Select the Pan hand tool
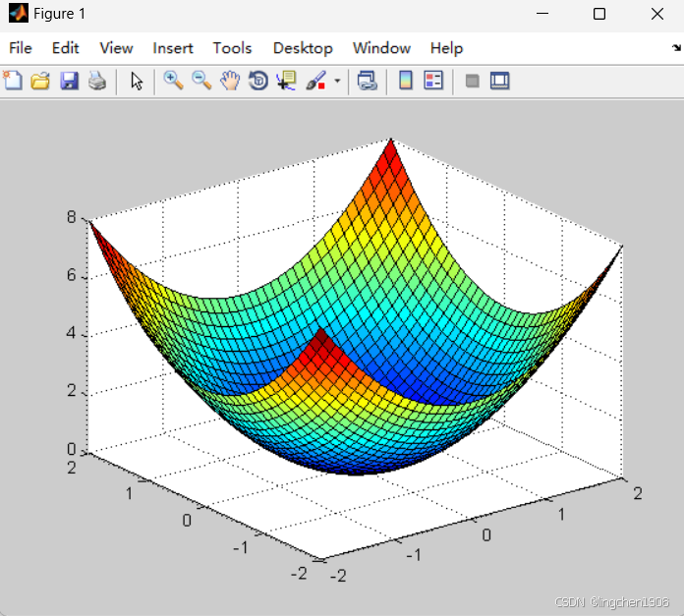The width and height of the screenshot is (684, 616). [x=230, y=82]
